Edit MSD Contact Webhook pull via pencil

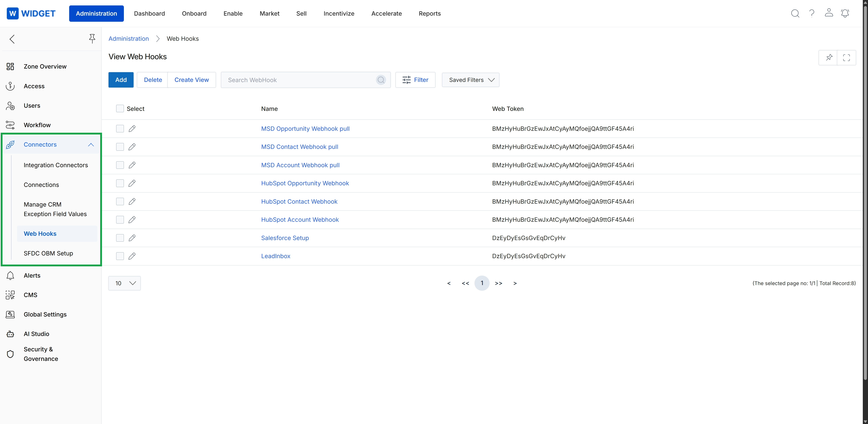point(132,147)
